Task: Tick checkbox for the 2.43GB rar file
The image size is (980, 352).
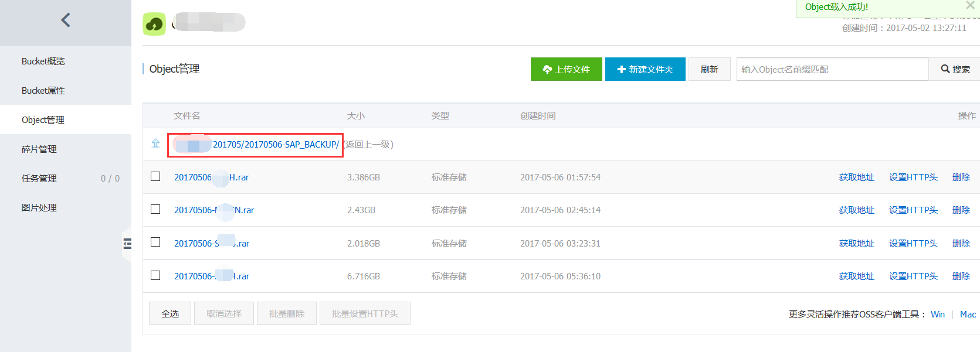Action: [155, 209]
